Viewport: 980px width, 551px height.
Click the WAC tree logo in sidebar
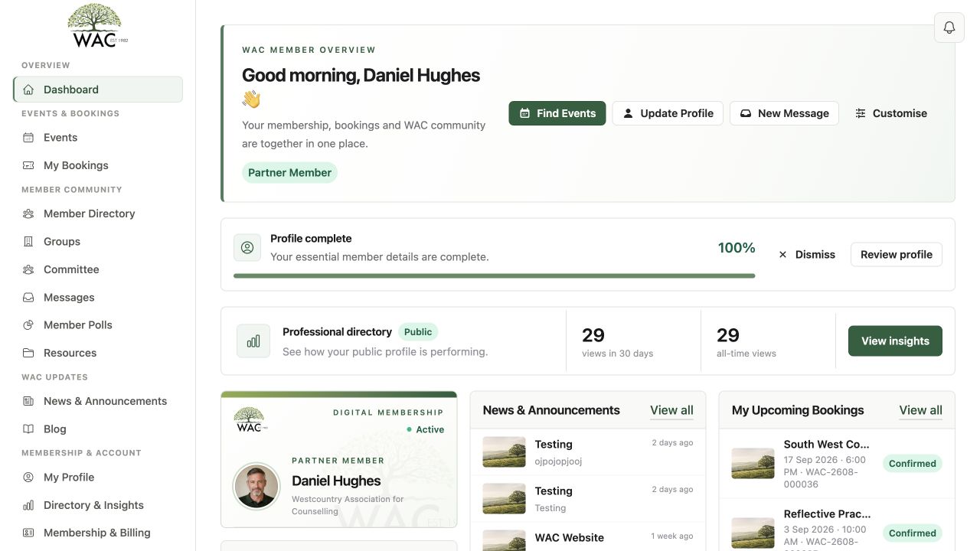coord(97,26)
